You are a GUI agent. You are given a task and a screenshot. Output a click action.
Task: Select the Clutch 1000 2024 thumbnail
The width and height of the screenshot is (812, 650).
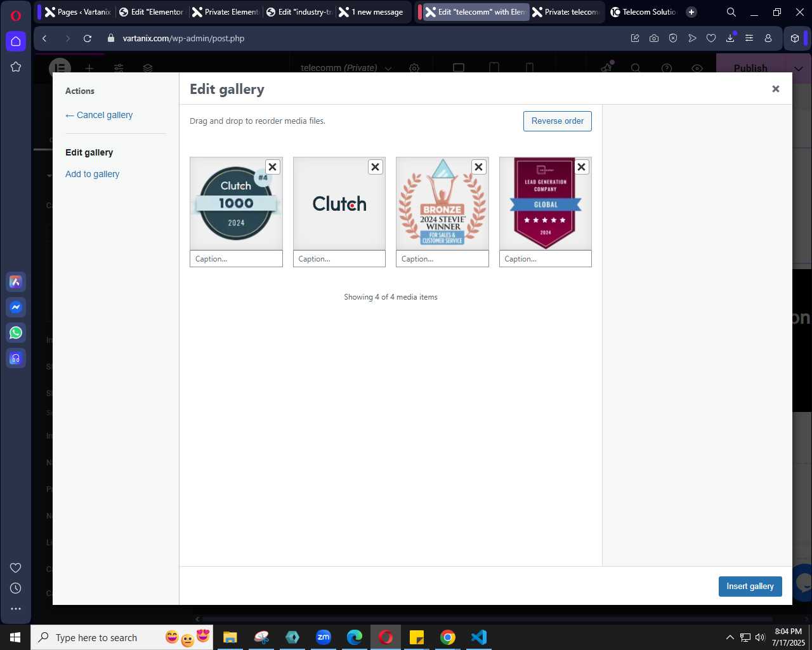pos(236,203)
